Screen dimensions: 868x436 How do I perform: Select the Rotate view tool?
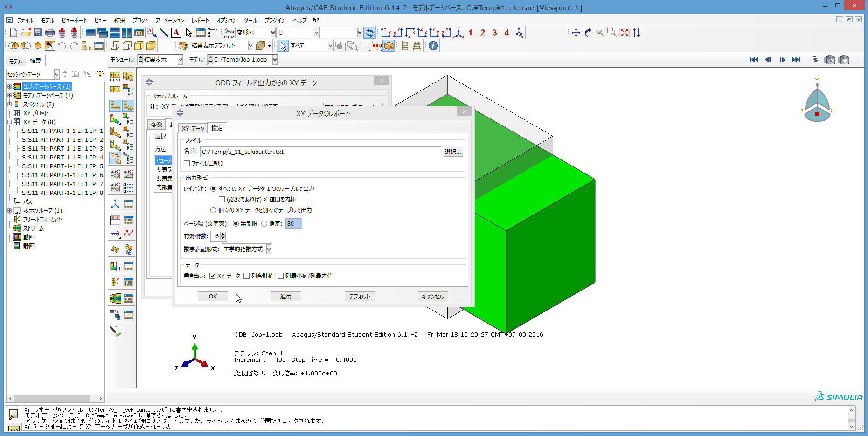[x=588, y=33]
